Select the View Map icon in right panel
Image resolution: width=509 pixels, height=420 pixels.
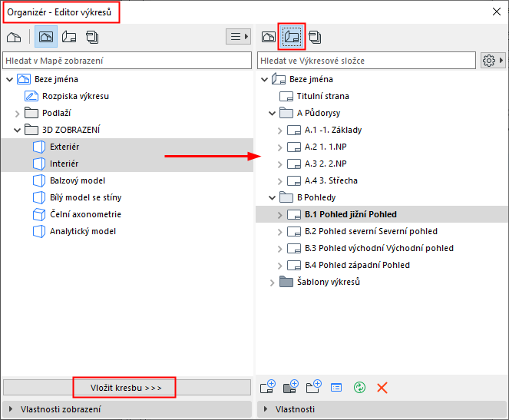click(269, 37)
